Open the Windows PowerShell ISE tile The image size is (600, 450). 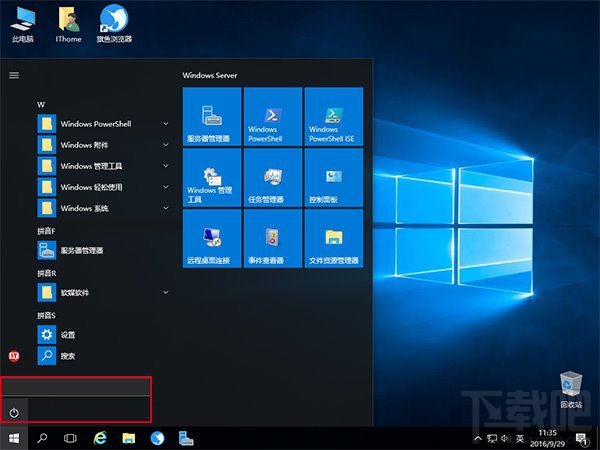[x=332, y=116]
